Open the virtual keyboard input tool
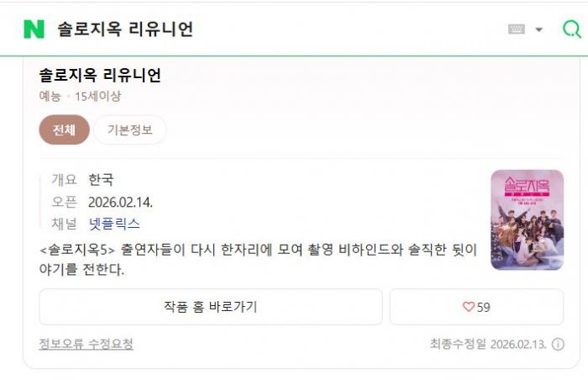The height and width of the screenshot is (380, 588). (516, 29)
